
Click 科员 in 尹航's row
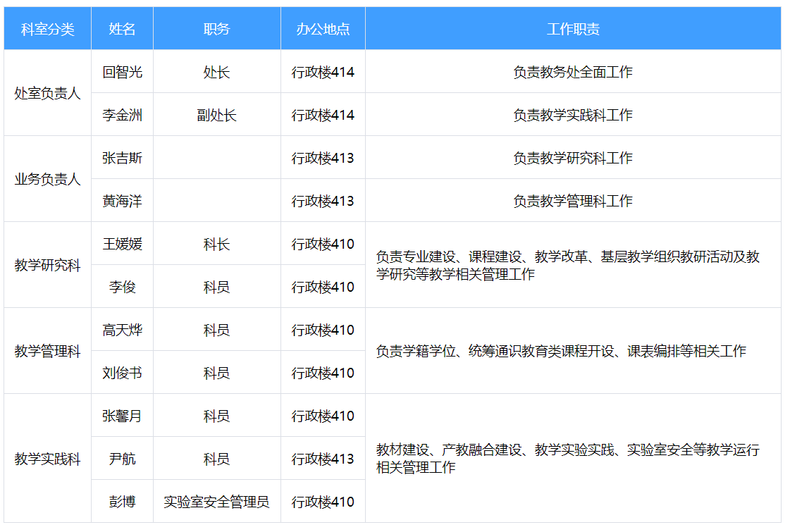pos(216,459)
